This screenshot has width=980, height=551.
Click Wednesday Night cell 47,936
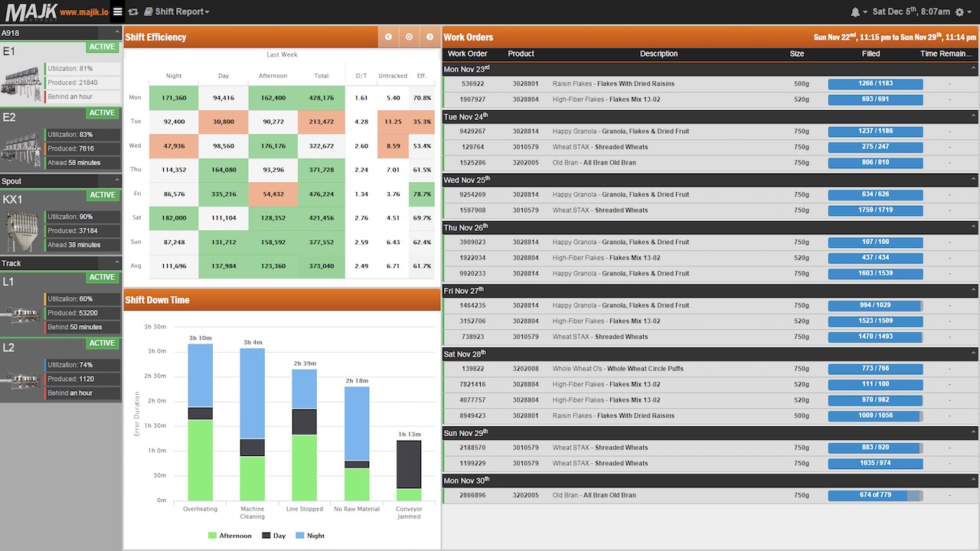(x=174, y=145)
